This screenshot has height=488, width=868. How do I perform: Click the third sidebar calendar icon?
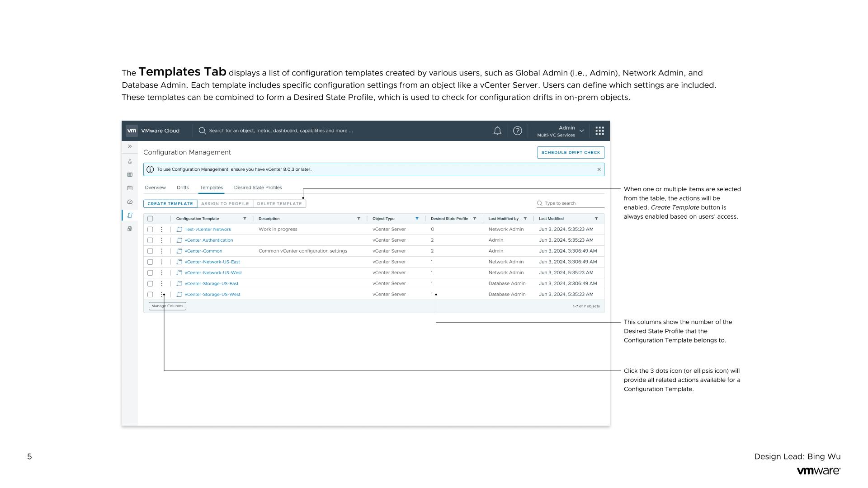(x=130, y=188)
